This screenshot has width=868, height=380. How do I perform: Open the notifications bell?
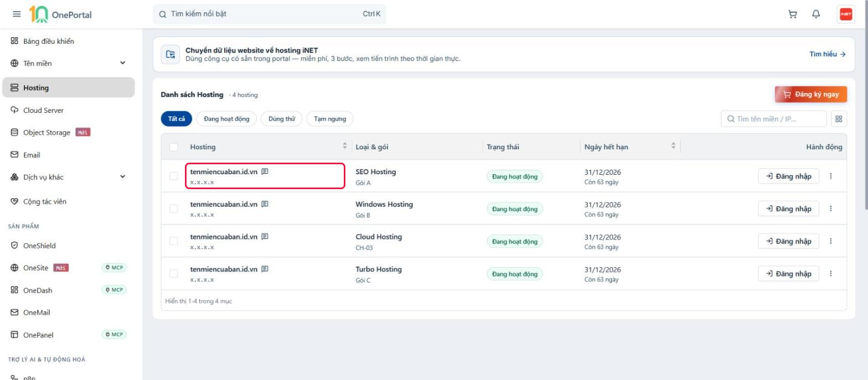(x=816, y=14)
